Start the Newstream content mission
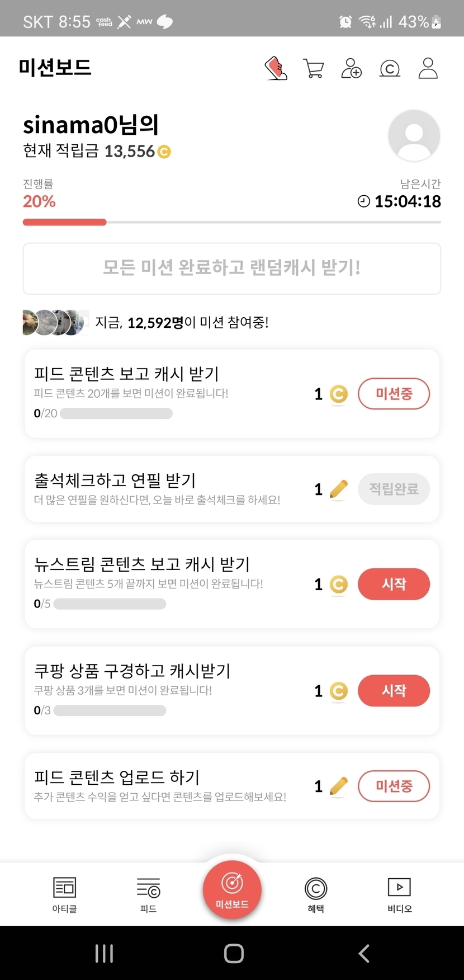This screenshot has width=464, height=980. (394, 584)
